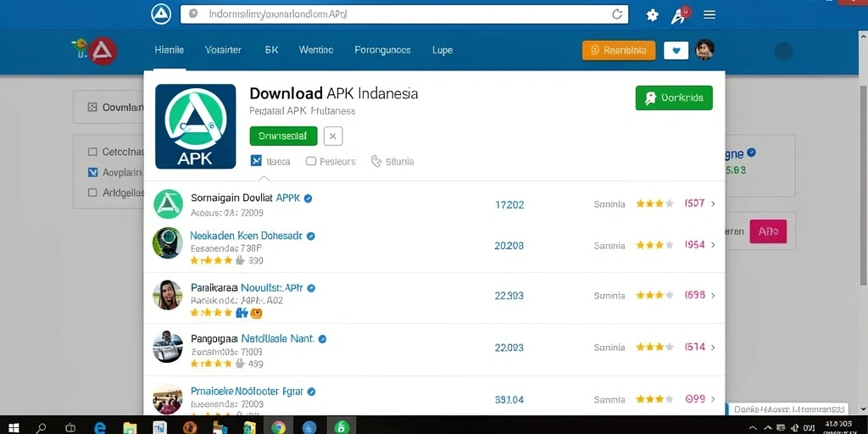Open the Sornaigain Dovllat APPK title link

coord(245,198)
